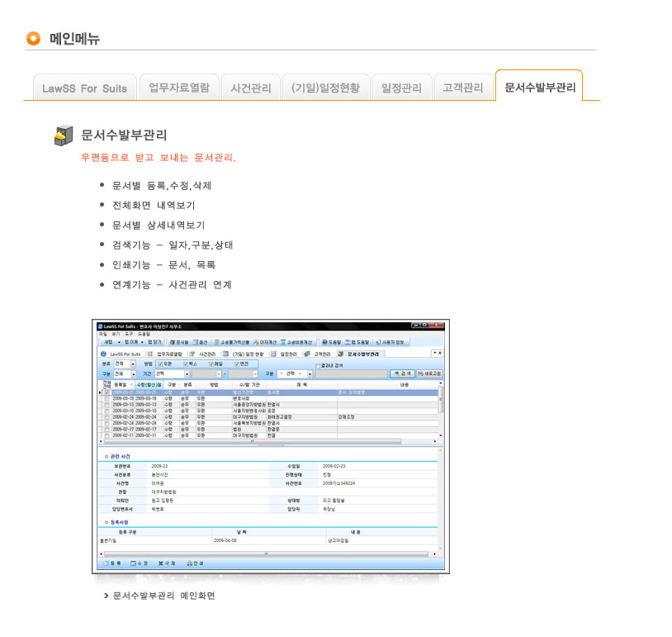Screen dimensions: 672x637
Task: Toggle the 면전 method checkbox
Action: pos(237,364)
